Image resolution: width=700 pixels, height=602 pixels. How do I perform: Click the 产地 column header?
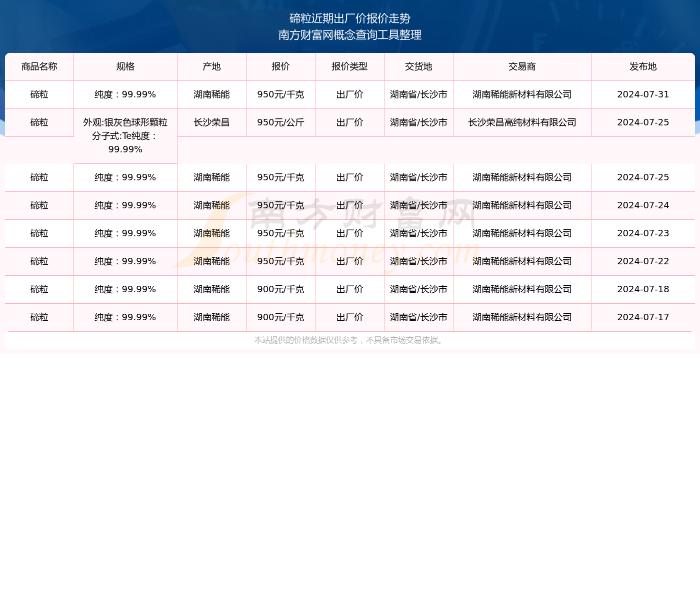point(212,66)
